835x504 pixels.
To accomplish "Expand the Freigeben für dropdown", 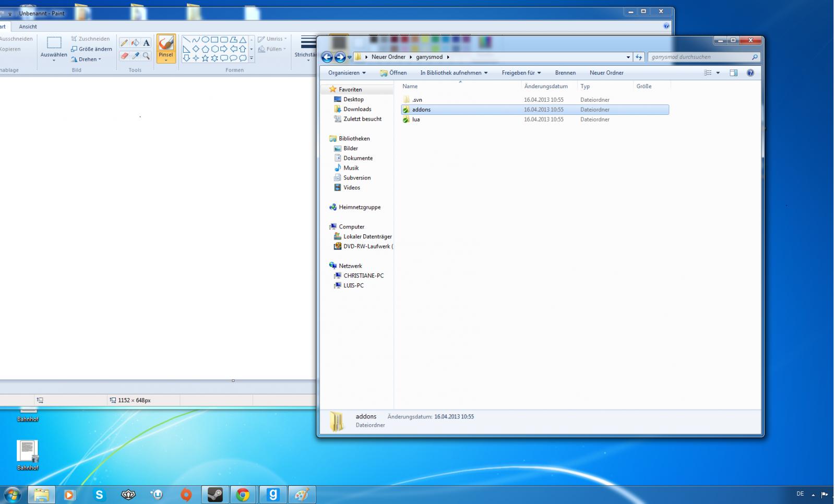I will point(521,73).
